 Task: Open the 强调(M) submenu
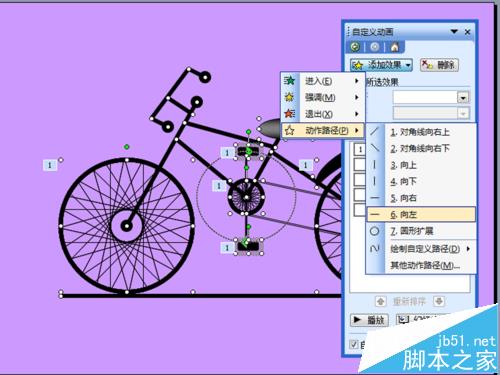point(323,97)
